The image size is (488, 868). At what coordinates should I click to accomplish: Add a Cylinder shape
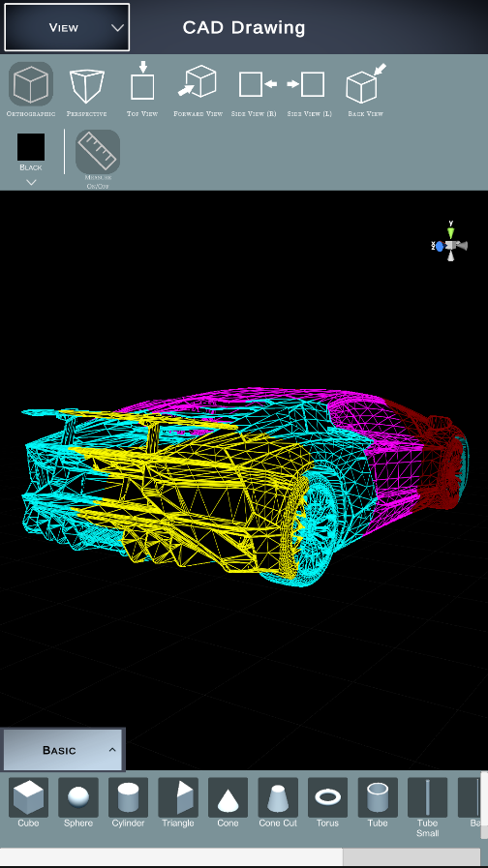(x=128, y=797)
